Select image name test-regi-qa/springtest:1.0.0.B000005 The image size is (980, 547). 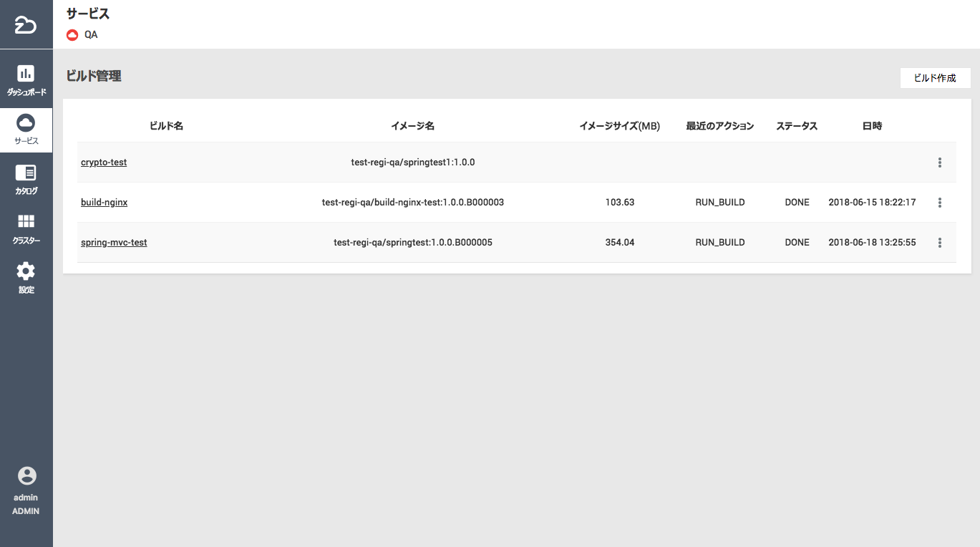coord(413,243)
